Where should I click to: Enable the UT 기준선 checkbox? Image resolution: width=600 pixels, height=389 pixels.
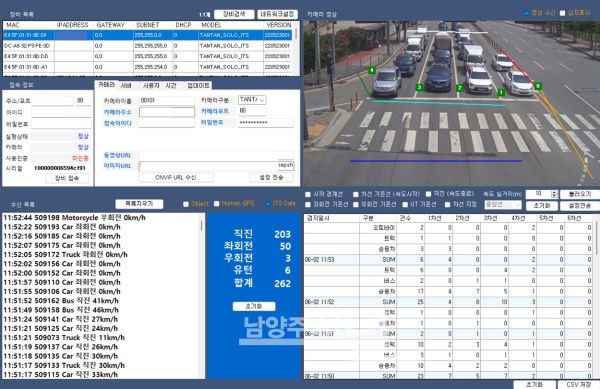[405, 205]
